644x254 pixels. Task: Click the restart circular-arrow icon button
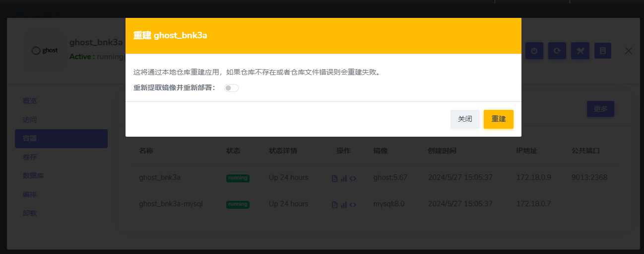tap(557, 51)
